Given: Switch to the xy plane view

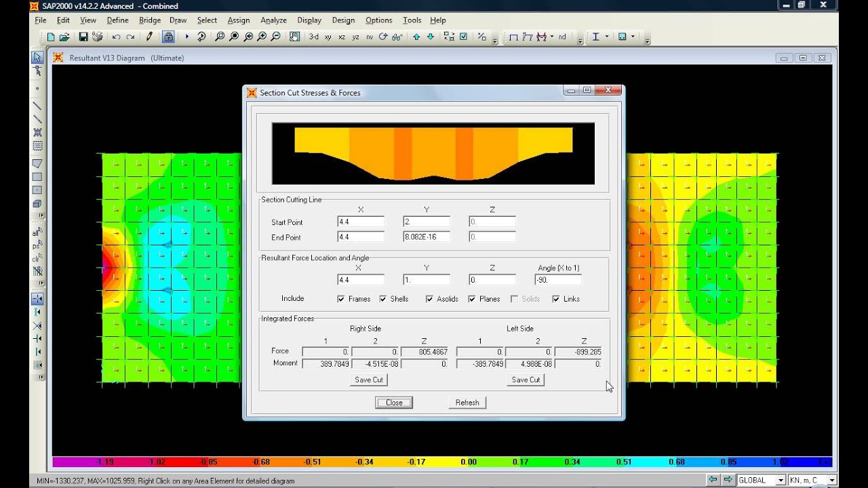Looking at the screenshot, I should point(328,37).
